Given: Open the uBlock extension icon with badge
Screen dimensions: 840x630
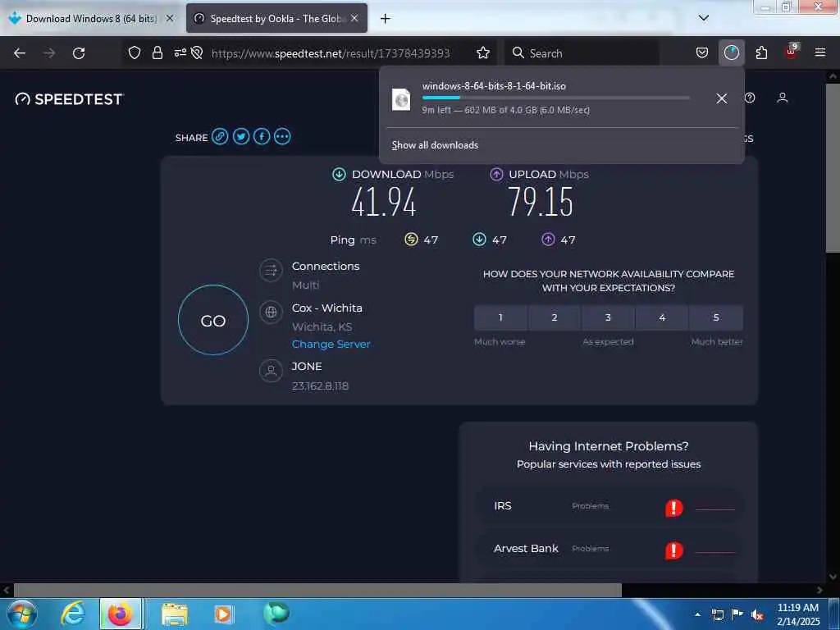Looking at the screenshot, I should click(792, 52).
